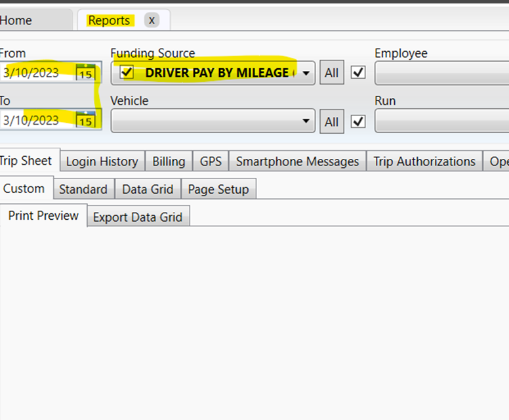Screen dimensions: 509x420
Task: Open the To date calendar picker
Action: [86, 119]
